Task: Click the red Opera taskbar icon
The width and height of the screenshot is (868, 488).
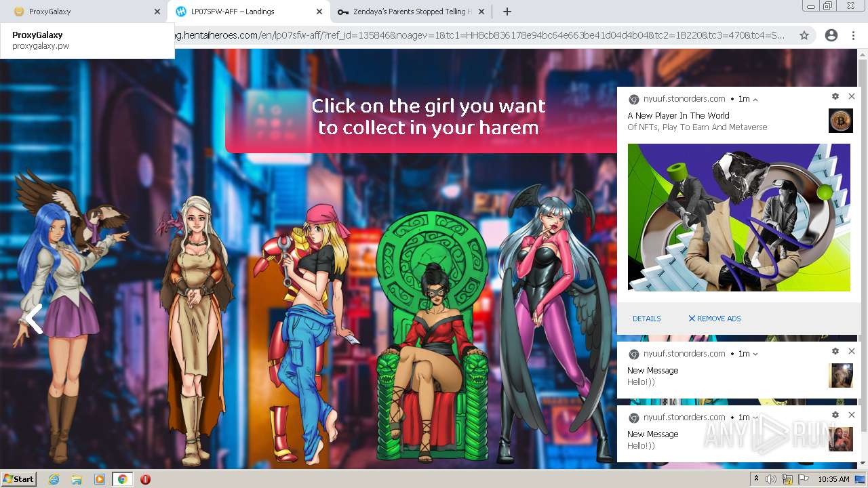Action: click(145, 479)
